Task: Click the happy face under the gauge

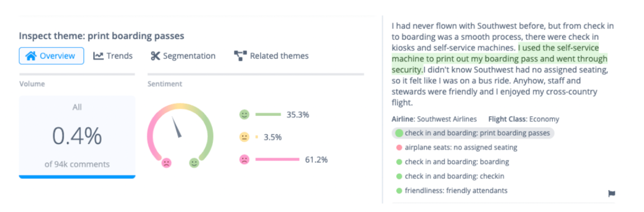Action: tap(194, 163)
